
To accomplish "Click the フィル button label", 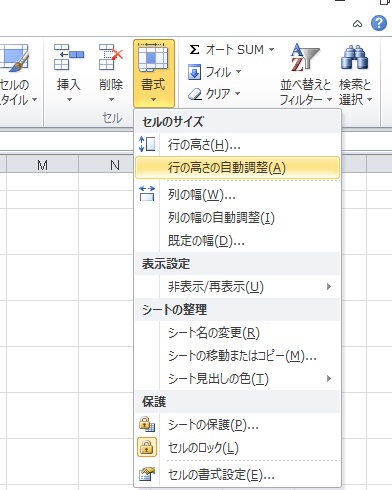I will point(218,72).
